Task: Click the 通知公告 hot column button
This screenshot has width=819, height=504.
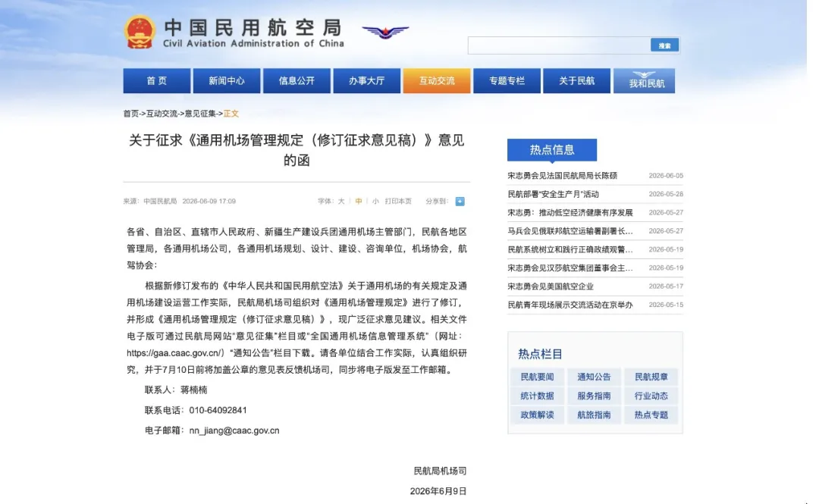Action: tap(594, 377)
